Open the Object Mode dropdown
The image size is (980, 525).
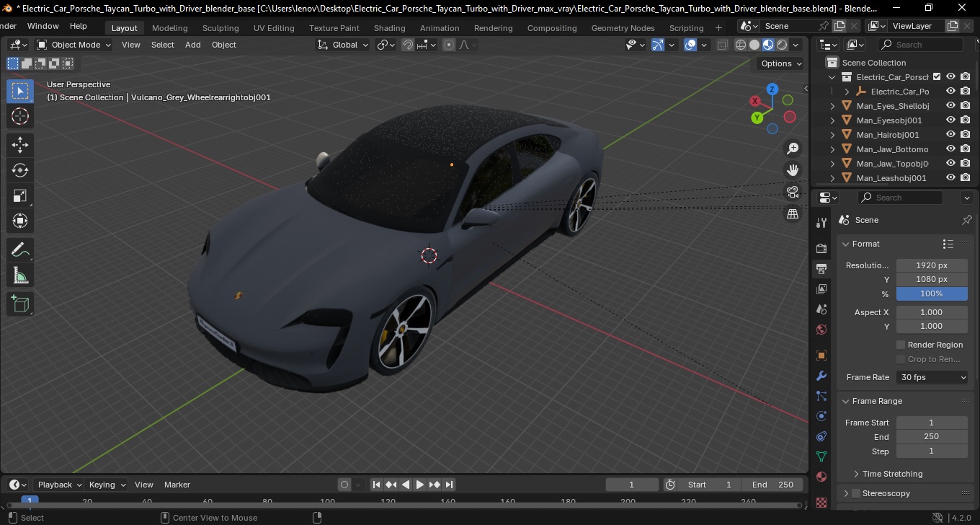74,45
